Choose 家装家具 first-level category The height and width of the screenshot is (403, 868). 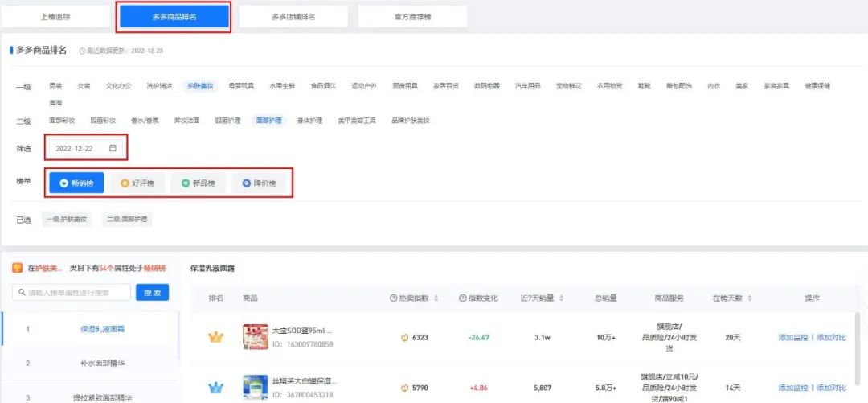(x=776, y=86)
